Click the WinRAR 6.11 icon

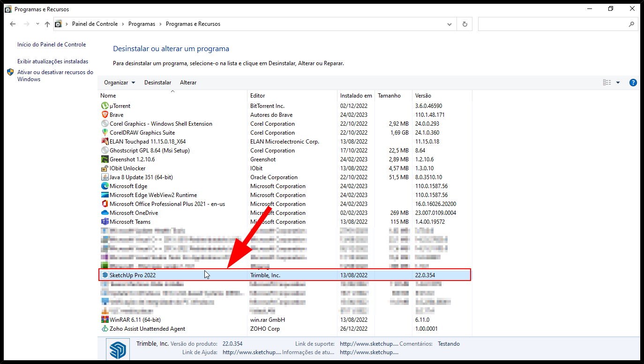[x=105, y=320]
